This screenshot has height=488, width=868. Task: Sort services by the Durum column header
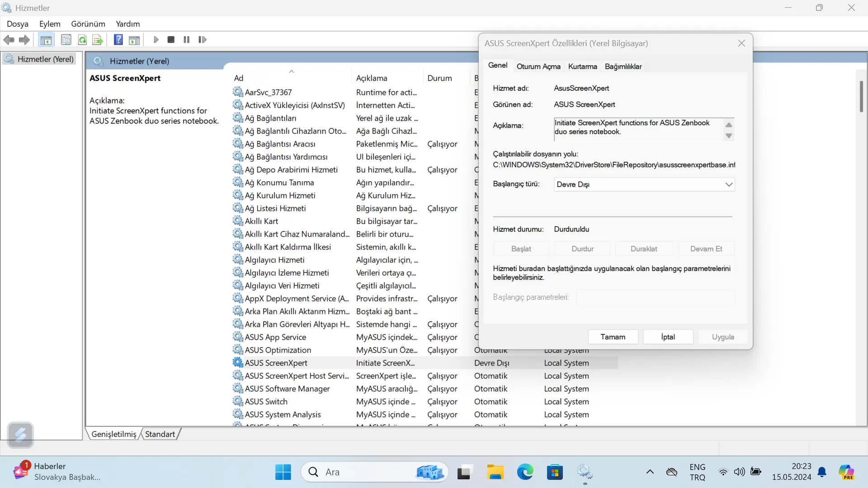point(447,78)
